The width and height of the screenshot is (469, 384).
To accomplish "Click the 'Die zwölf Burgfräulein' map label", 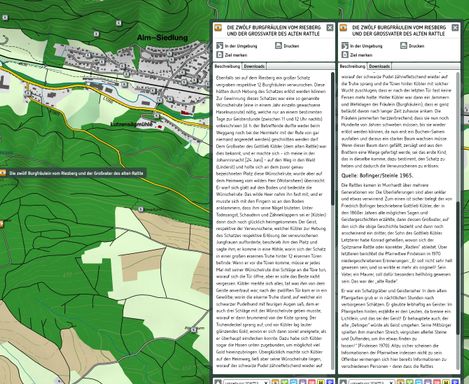I will (76, 173).
